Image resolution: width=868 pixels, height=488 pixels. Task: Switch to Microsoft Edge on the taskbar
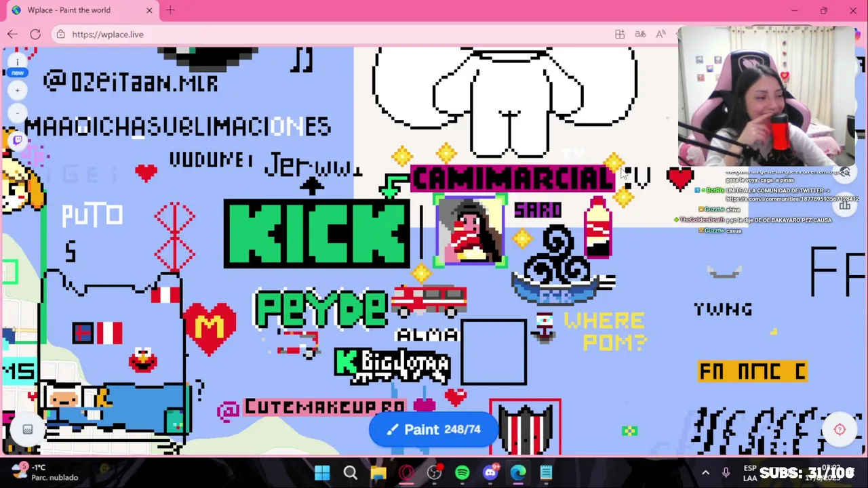[x=518, y=472]
